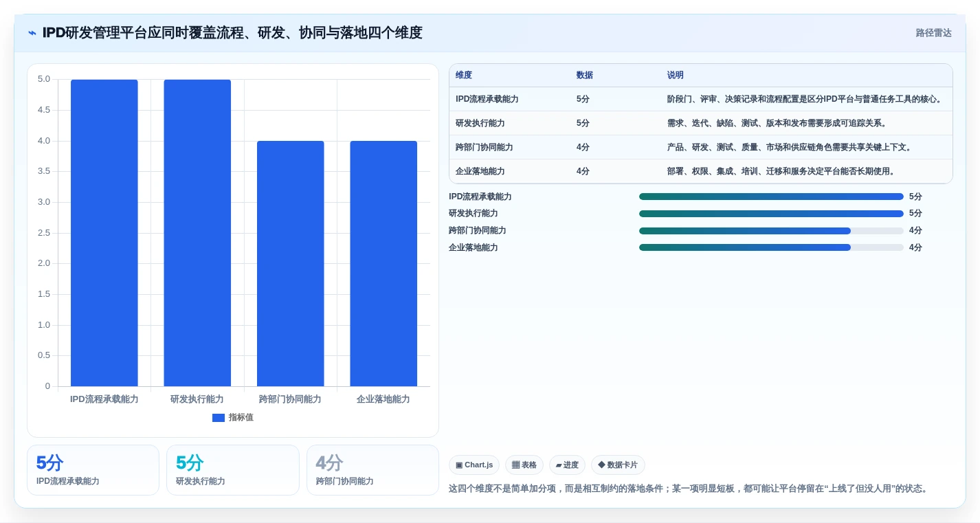
Task: Select the 进度 tag chip
Action: click(x=567, y=465)
